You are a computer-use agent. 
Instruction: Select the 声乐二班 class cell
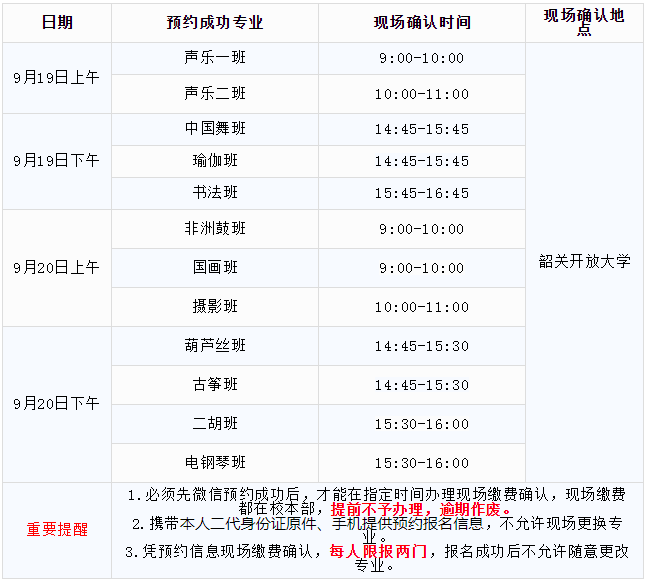(215, 94)
